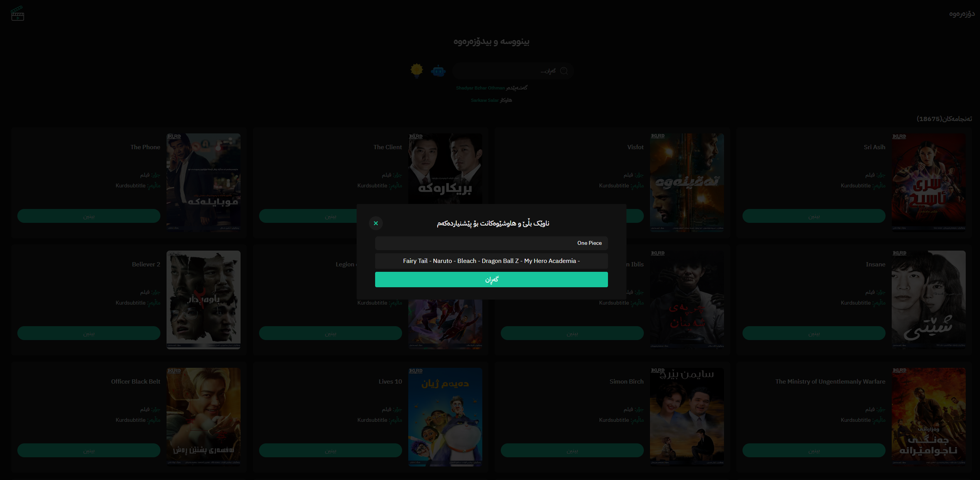This screenshot has height=480, width=980.
Task: Close the suggestion dialog with the X icon
Action: click(x=375, y=223)
